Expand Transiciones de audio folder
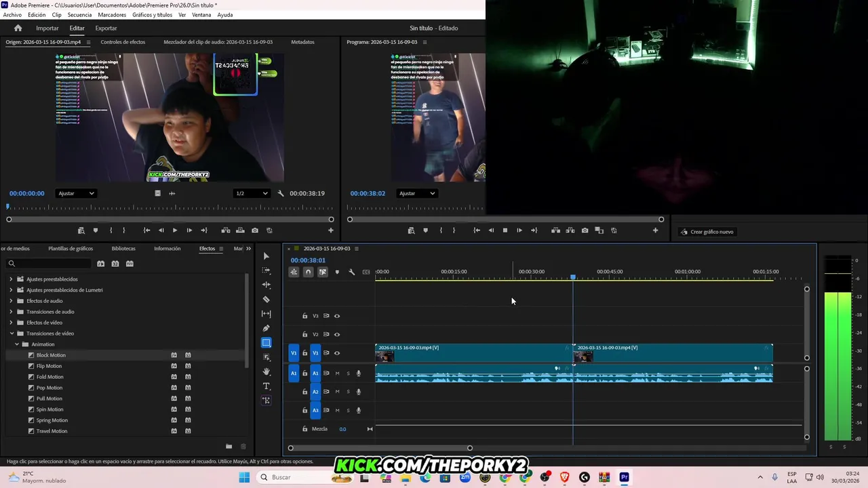The image size is (868, 488). (x=11, y=312)
